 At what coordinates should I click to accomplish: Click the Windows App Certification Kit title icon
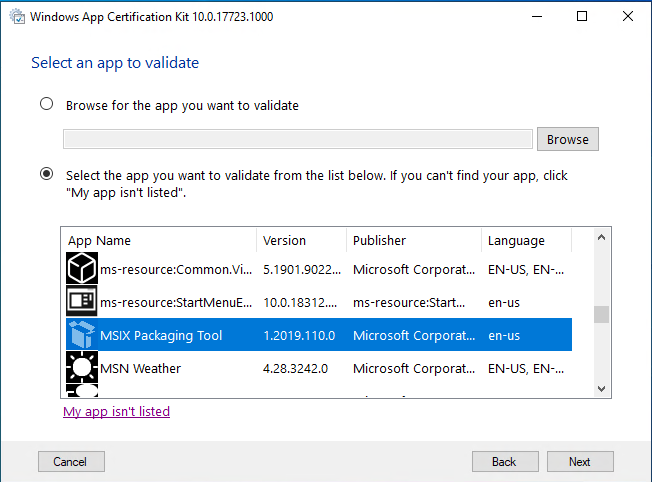[17, 17]
